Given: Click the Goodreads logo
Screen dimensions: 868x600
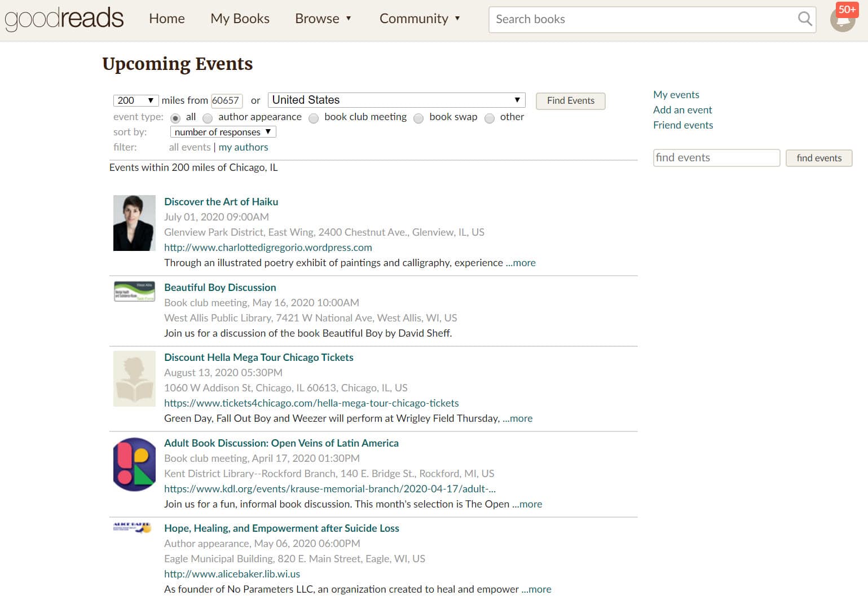Looking at the screenshot, I should (x=64, y=18).
